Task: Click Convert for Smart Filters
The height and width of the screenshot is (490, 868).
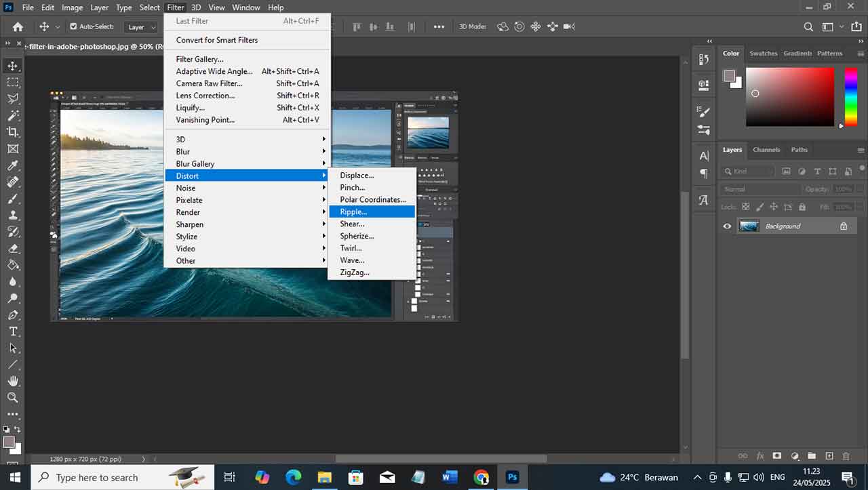Action: tap(247, 40)
